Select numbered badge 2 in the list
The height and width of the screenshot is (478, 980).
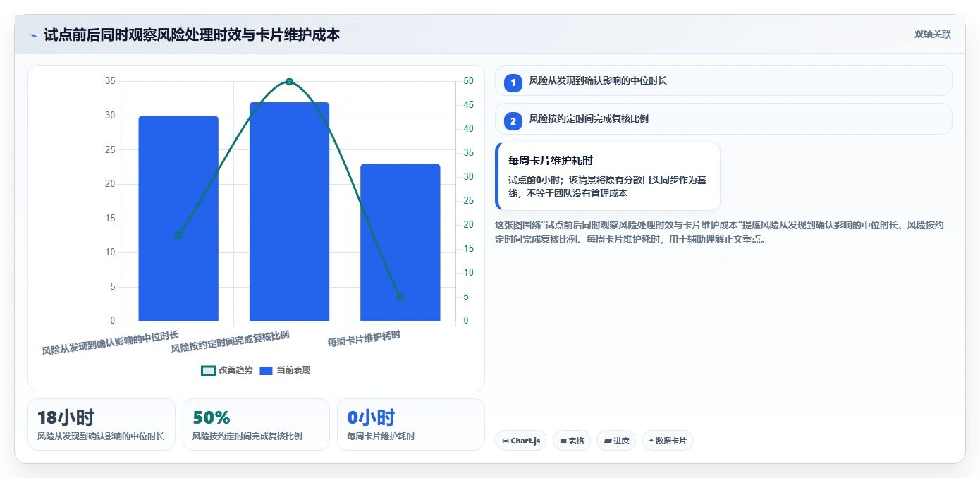point(513,121)
